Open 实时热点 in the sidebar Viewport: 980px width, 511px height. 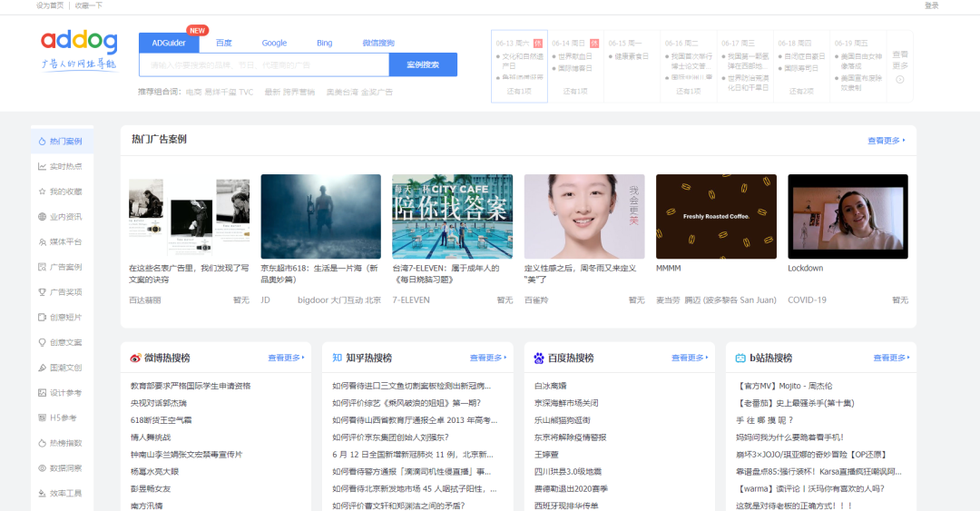pos(62,166)
